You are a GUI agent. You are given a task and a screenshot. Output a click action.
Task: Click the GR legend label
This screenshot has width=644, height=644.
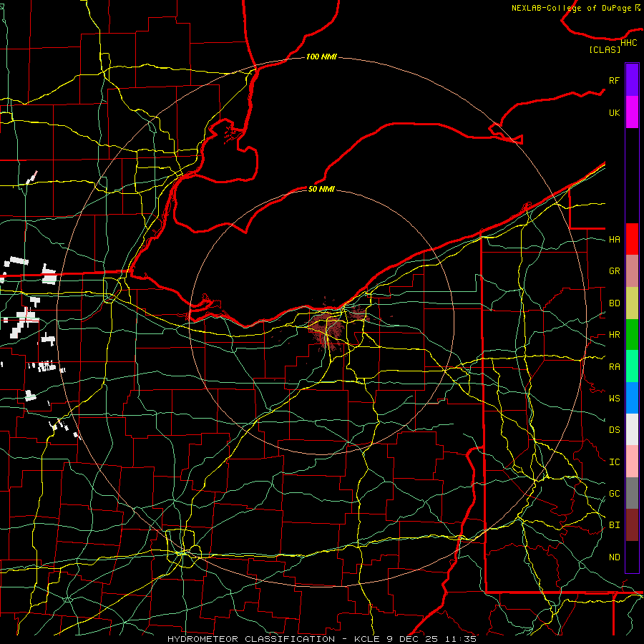615,271
